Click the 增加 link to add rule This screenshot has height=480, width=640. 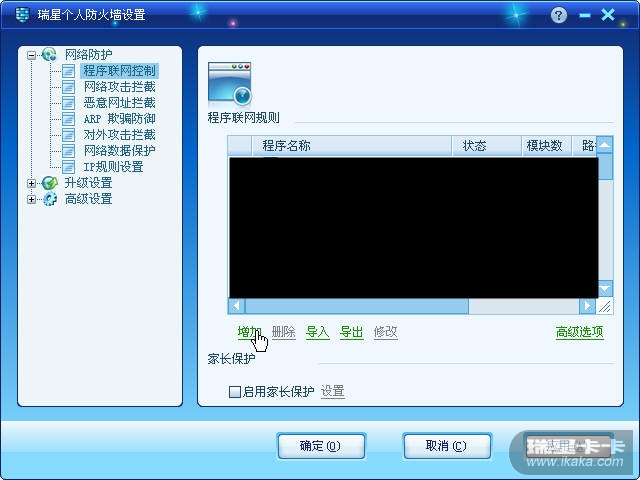[x=249, y=332]
